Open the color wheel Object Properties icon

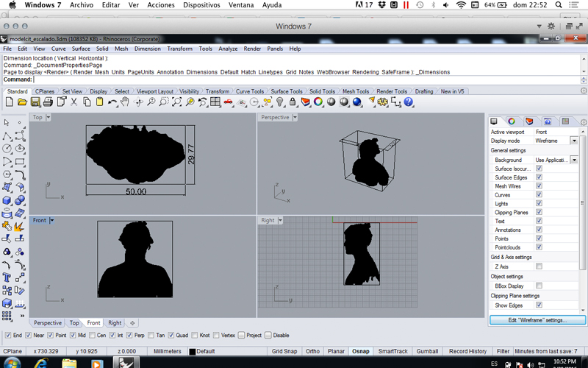(318, 102)
